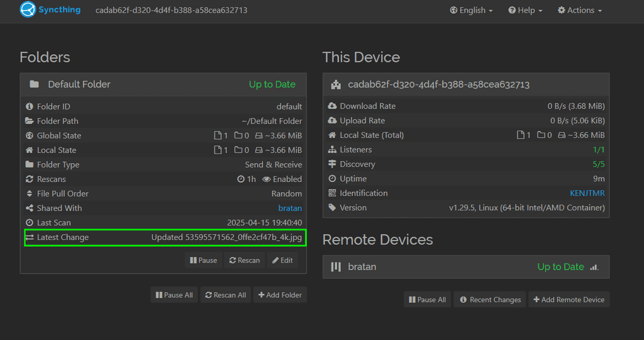Screen dimensions: 644x340
Task: Click the eye icon beside Enabled in Rescans
Action: [x=267, y=179]
